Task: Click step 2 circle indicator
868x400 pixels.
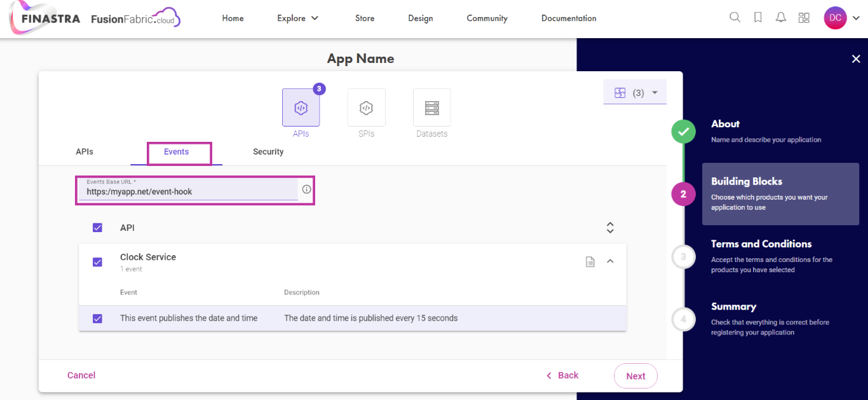Action: pos(683,194)
